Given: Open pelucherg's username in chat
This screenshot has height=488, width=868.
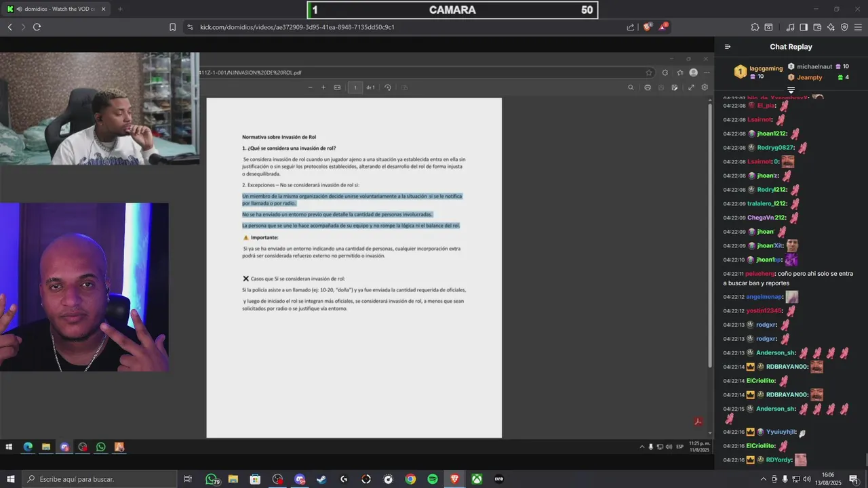Looking at the screenshot, I should click(x=761, y=274).
